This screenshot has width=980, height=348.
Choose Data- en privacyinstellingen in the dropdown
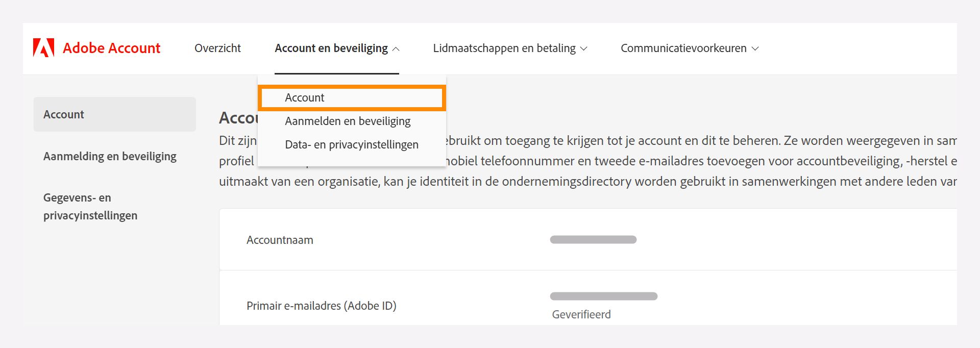(x=352, y=144)
